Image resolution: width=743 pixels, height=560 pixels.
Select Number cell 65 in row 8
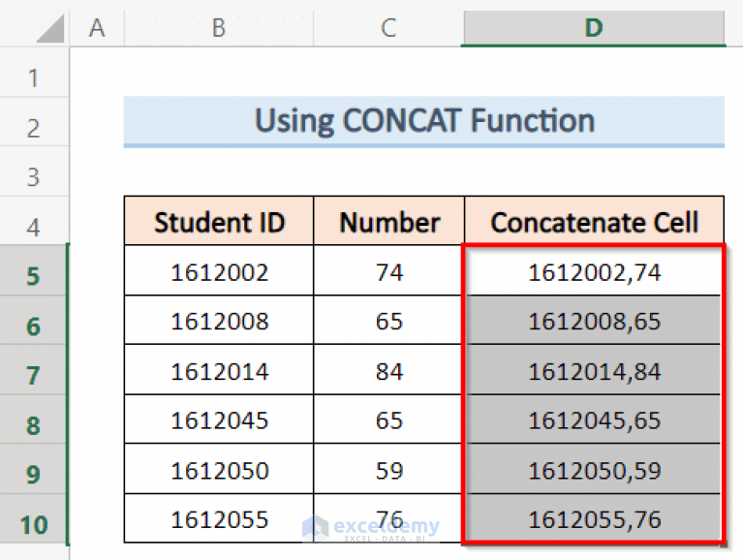coord(389,420)
